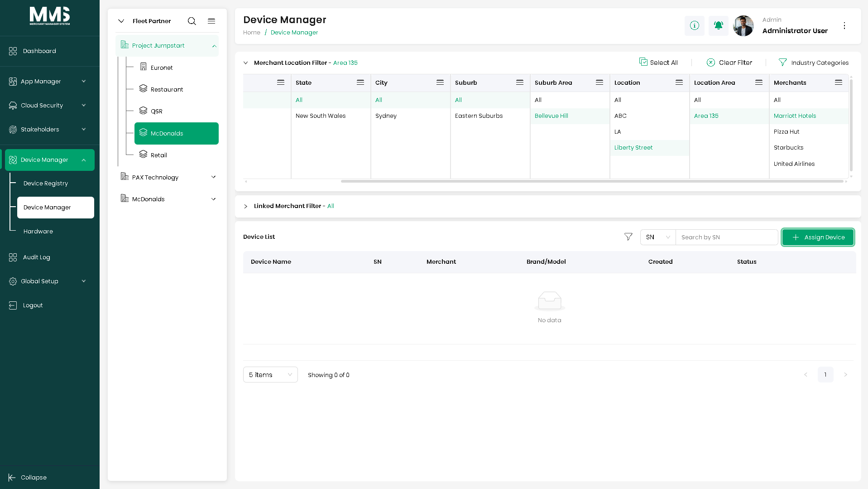The image size is (868, 489).
Task: Open the City column menu icon
Action: pos(440,82)
